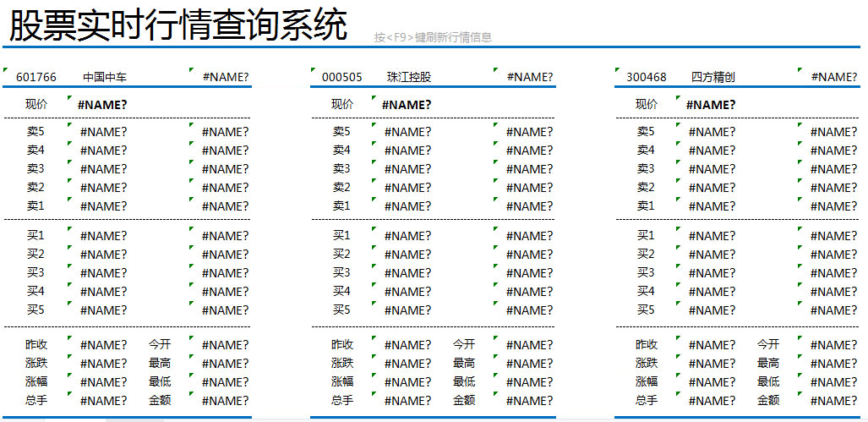
Task: Click the stock name 珠江控股
Action: (x=409, y=77)
